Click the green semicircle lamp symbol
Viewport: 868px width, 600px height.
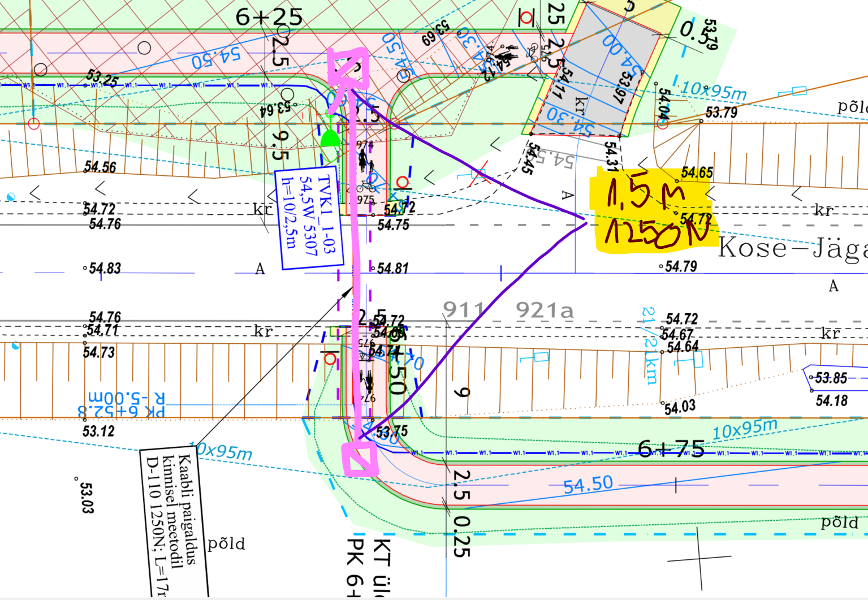pos(330,139)
